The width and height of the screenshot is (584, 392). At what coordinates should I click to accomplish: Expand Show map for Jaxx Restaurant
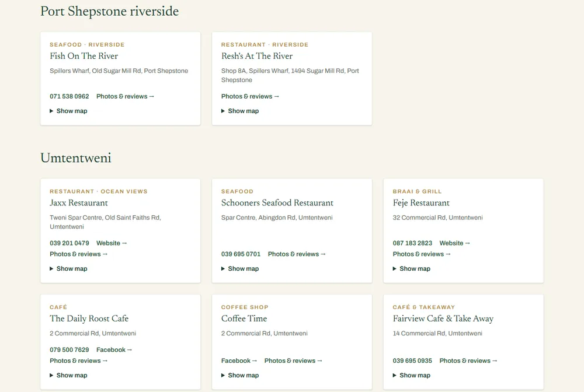click(68, 268)
